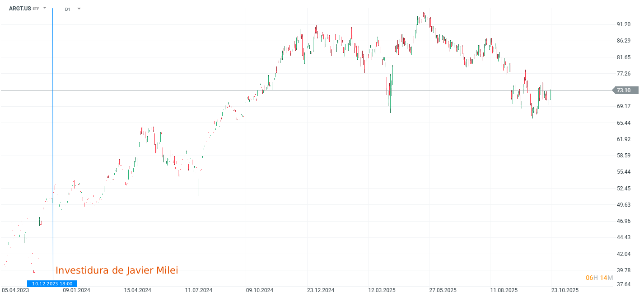
Task: Click the D1 timeframe text label
Action: click(67, 8)
